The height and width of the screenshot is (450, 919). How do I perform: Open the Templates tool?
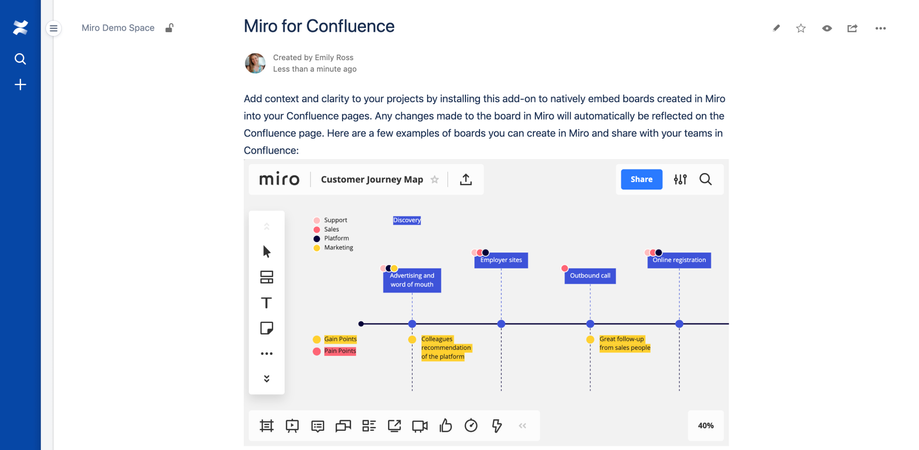click(267, 277)
